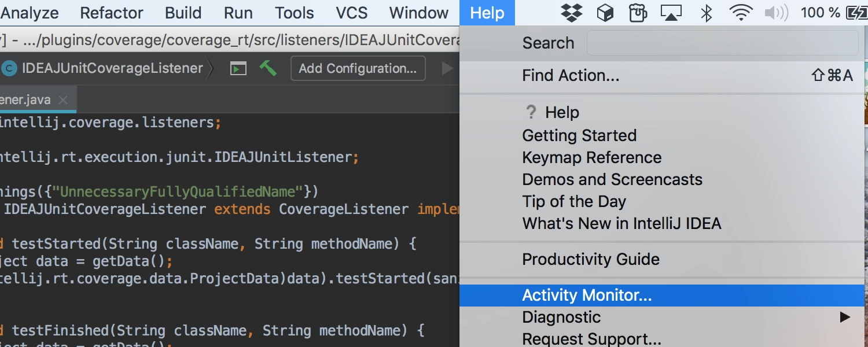Click the getData() call in testStarted

(x=128, y=261)
